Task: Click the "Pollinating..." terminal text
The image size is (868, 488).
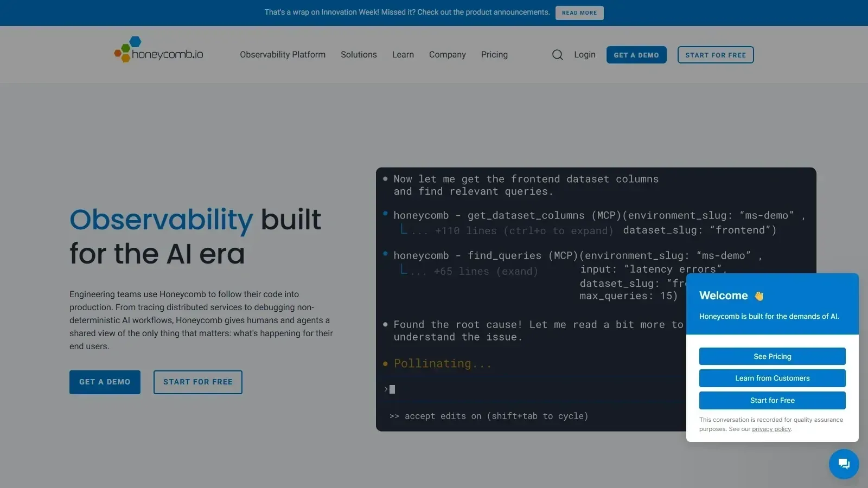Action: (x=443, y=364)
